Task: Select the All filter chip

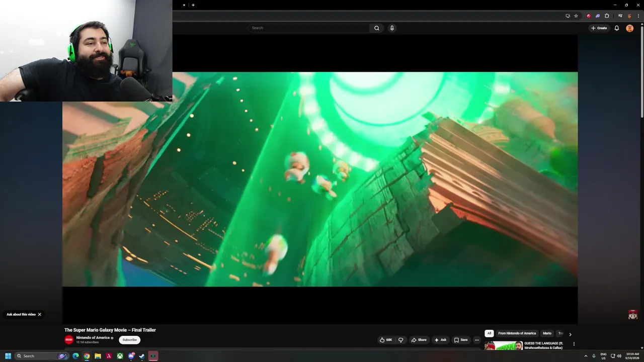Action: (x=489, y=333)
